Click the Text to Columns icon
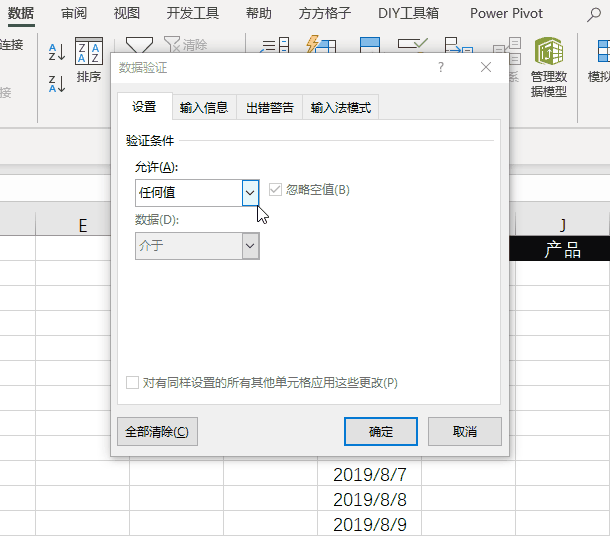The width and height of the screenshot is (610, 536). click(x=275, y=45)
